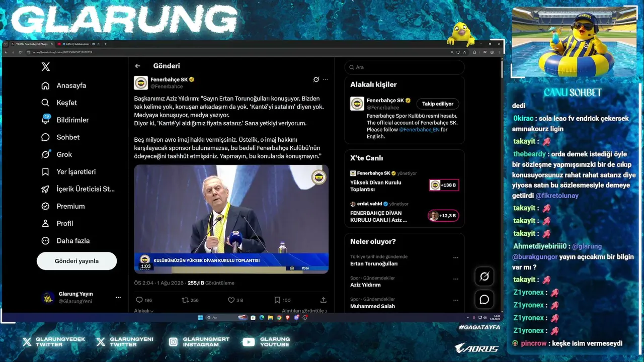
Task: Open options for Aziz Yıldırım trend
Action: pos(455,279)
